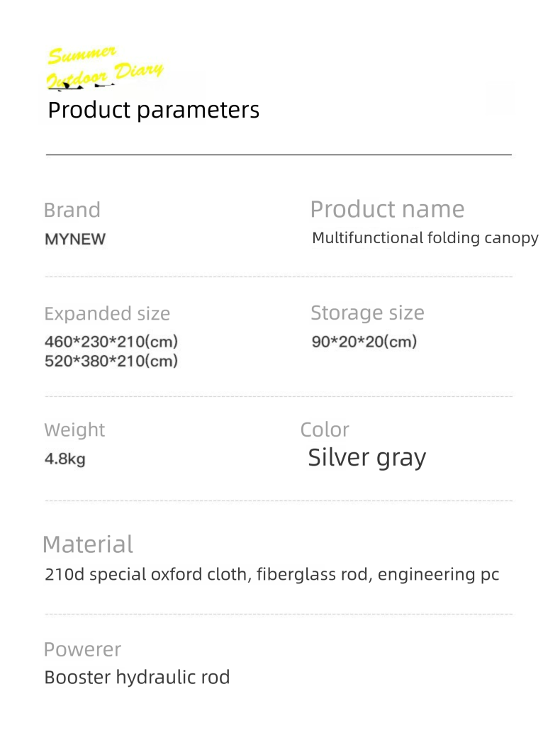Click the Storage size label
This screenshot has width=560, height=740.
(367, 313)
